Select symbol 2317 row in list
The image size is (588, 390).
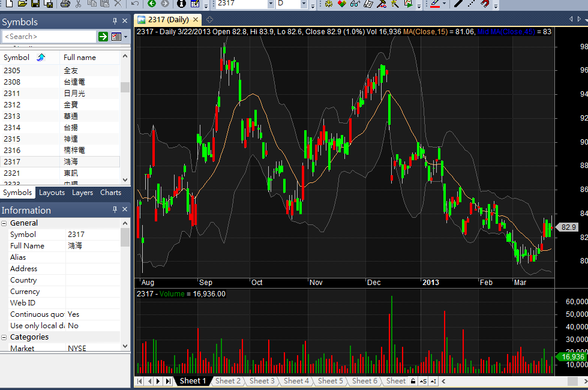60,161
